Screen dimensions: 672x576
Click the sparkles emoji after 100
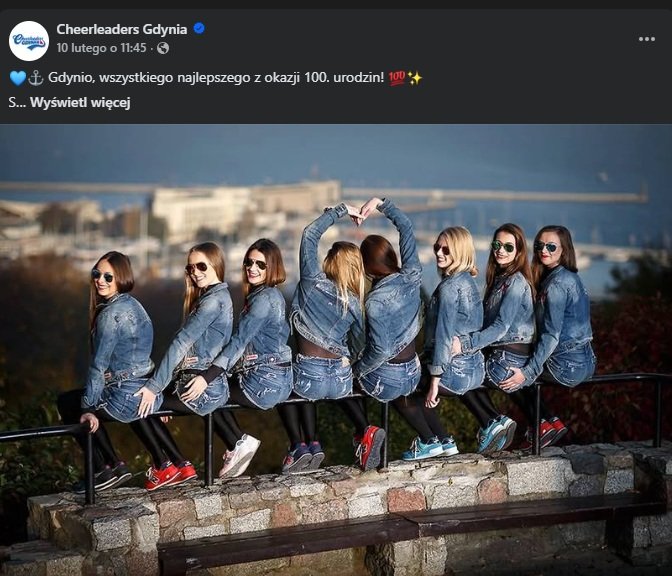(414, 78)
